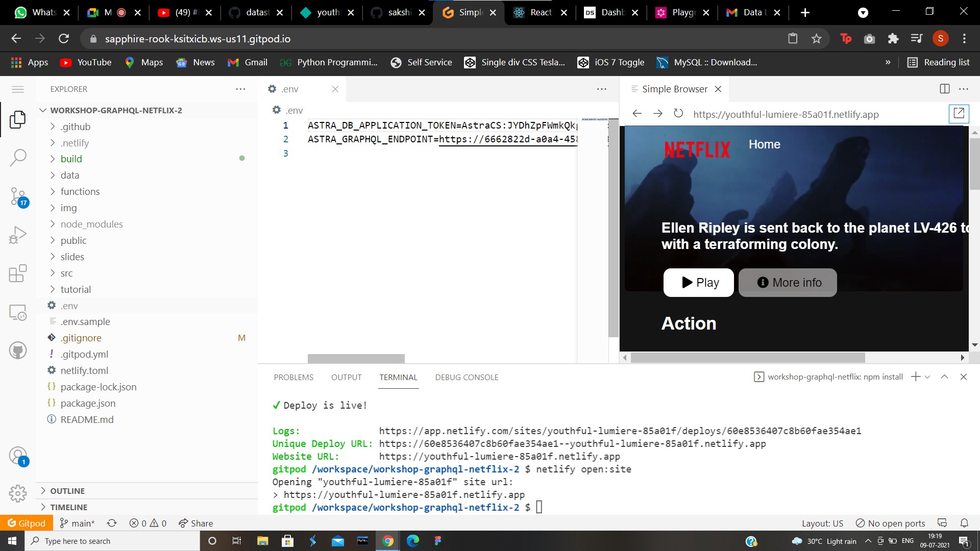Toggle the split editor layout icon
Image resolution: width=980 pixels, height=551 pixels.
[944, 88]
